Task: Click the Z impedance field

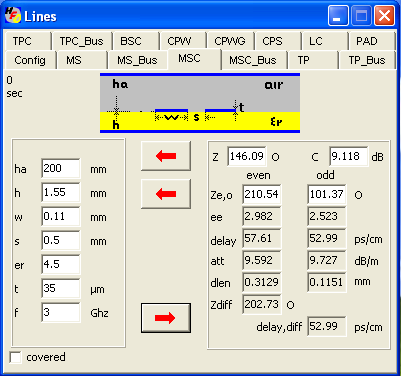Action: [247, 156]
